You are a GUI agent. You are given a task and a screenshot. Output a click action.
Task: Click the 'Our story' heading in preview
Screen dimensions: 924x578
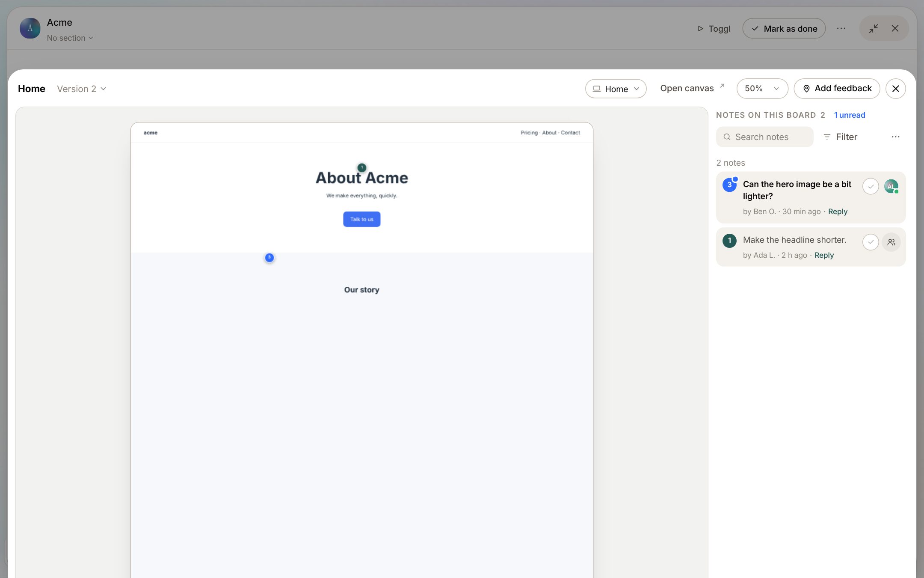click(x=361, y=290)
